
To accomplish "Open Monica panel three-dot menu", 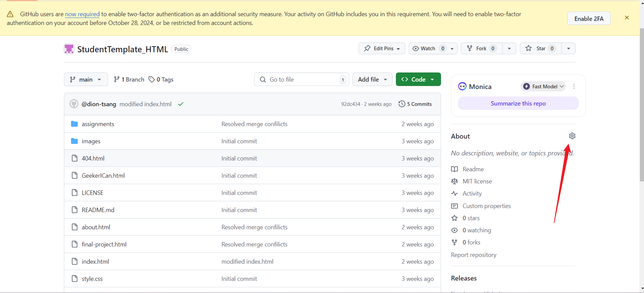I will (574, 86).
